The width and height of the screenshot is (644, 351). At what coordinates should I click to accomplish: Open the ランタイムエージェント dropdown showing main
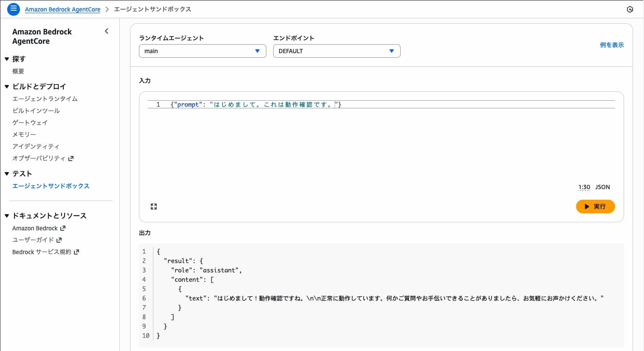click(x=203, y=51)
